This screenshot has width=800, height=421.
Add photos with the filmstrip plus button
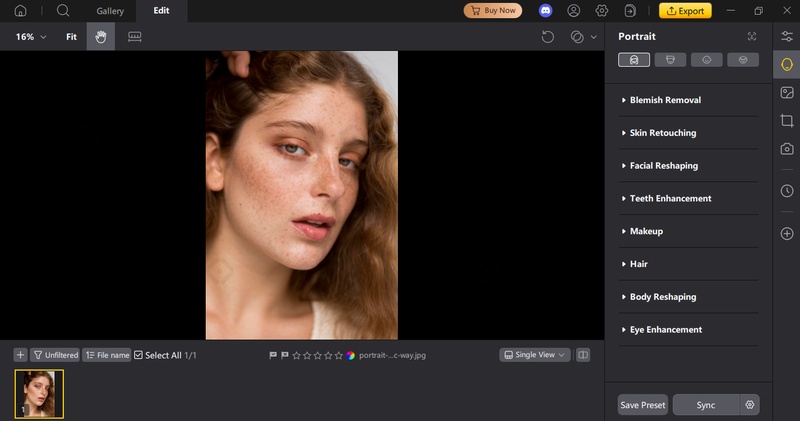click(x=20, y=355)
